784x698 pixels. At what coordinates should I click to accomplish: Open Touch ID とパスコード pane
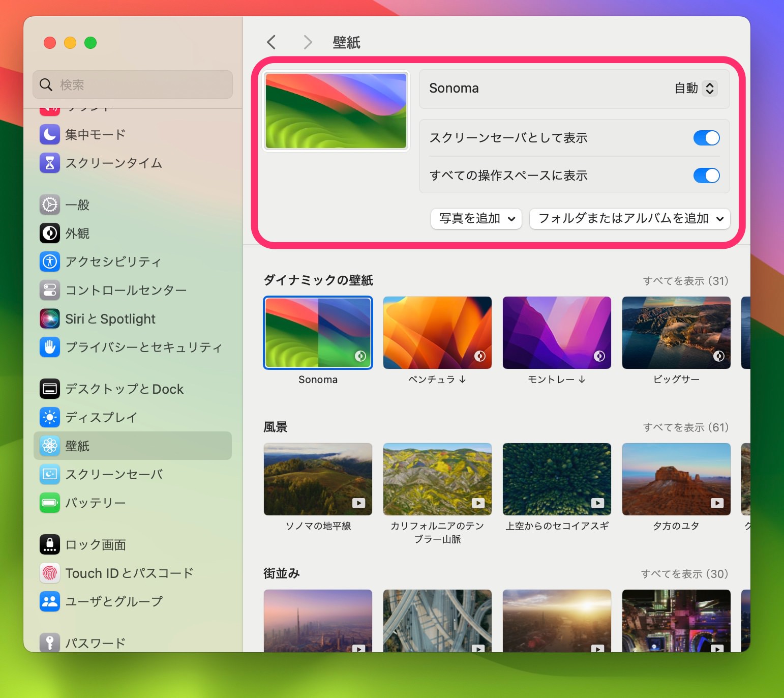133,573
